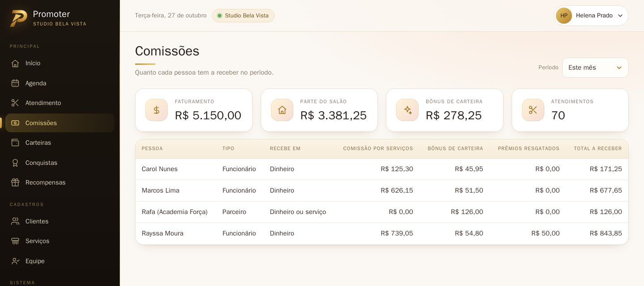This screenshot has width=644, height=286.
Task: Click the Helena Prado name
Action: click(x=594, y=16)
